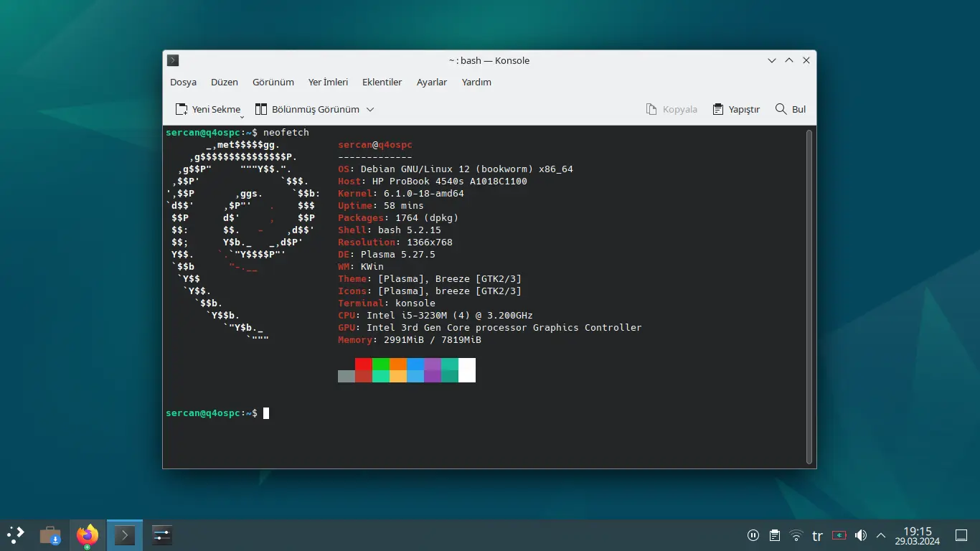980x551 pixels.
Task: Click the "Uptime: 58 mins" line
Action: 381,206
